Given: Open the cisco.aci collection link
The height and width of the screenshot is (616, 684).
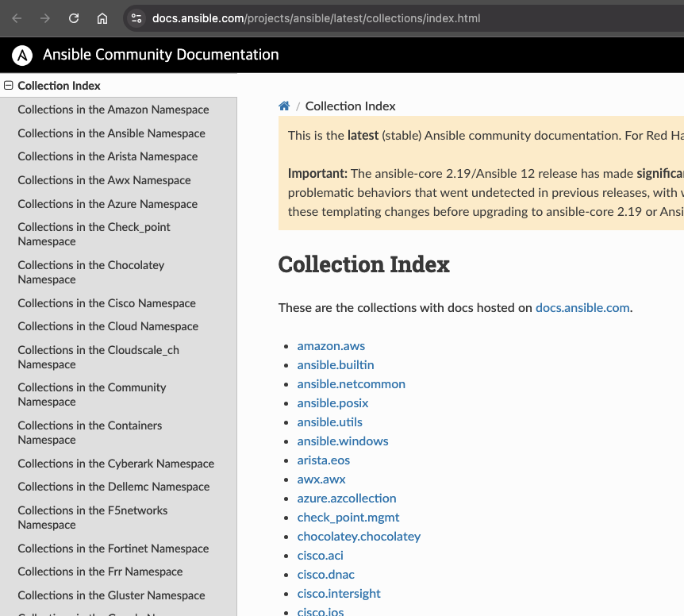Looking at the screenshot, I should [x=321, y=556].
